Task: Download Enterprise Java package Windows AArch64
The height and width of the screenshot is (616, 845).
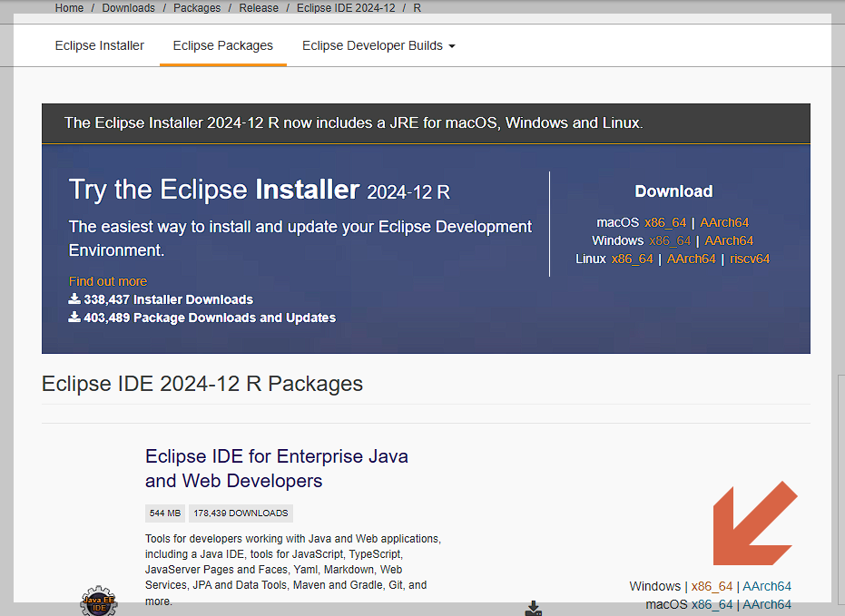Action: point(767,586)
